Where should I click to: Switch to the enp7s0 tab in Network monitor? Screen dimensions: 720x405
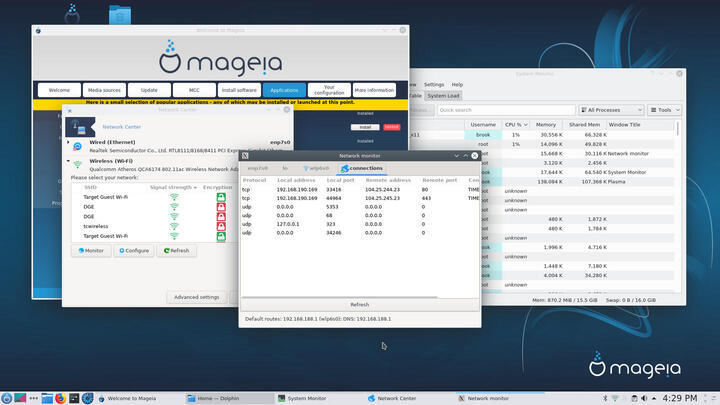tap(258, 169)
